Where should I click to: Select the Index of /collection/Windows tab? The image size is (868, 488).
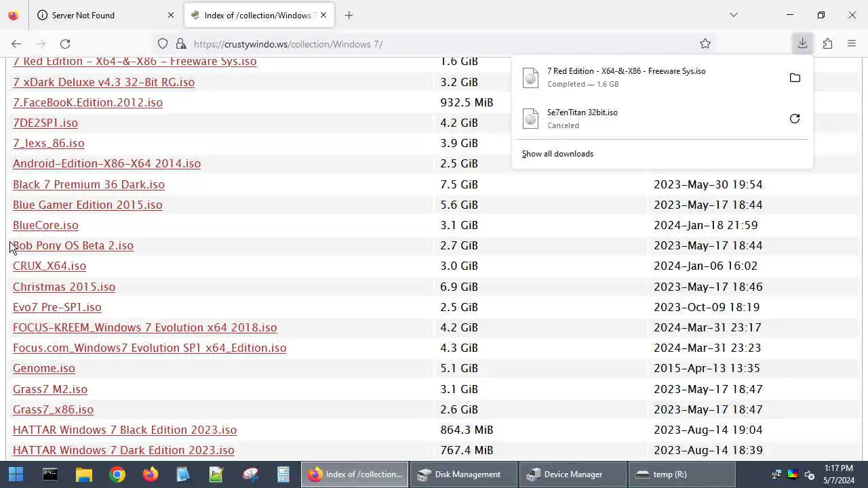[259, 15]
